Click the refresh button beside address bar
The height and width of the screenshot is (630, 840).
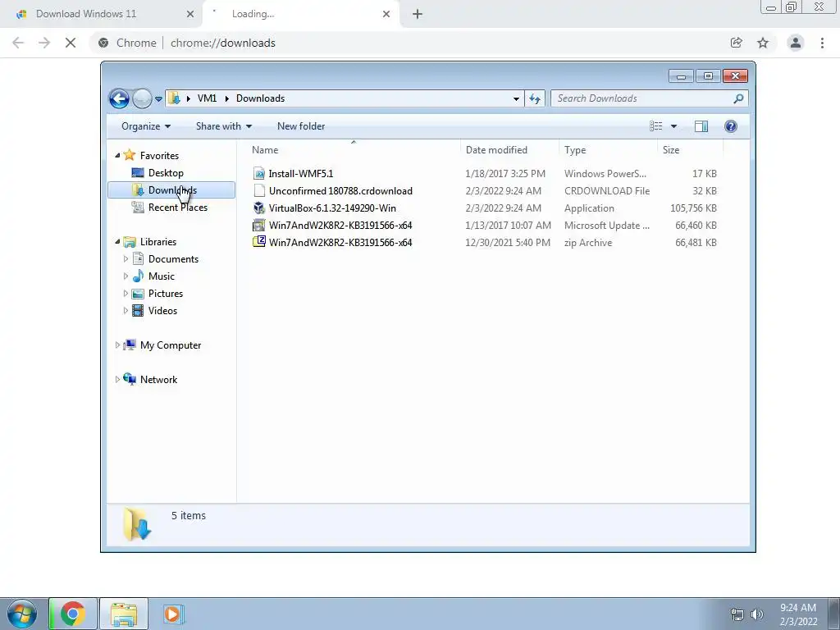[x=535, y=98]
